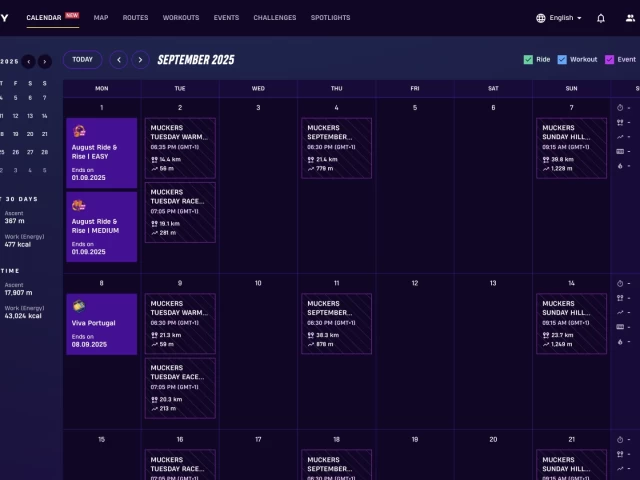Click the globe language icon
The height and width of the screenshot is (480, 640).
coord(540,18)
